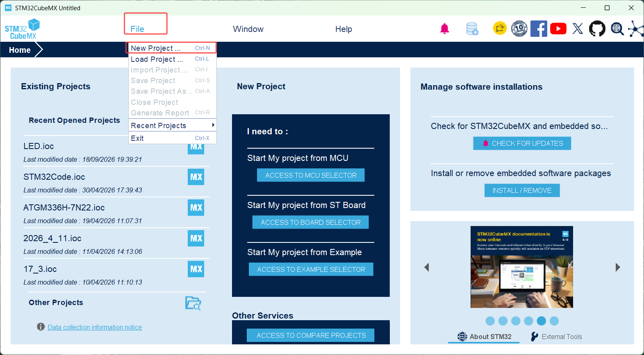Choose Load Project from File menu
Screen dimensions: 644x355
[172, 59]
